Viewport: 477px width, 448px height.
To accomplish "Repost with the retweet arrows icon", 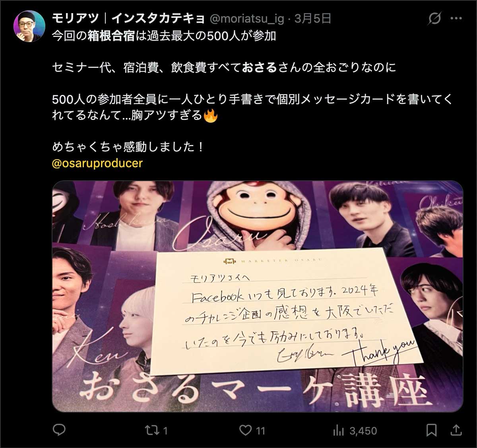I will tap(151, 430).
